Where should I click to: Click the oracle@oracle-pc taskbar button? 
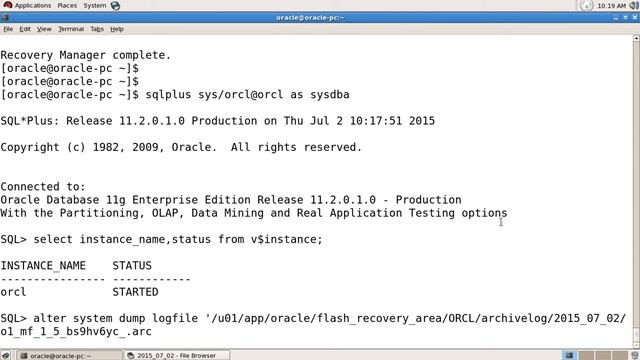click(x=69, y=356)
